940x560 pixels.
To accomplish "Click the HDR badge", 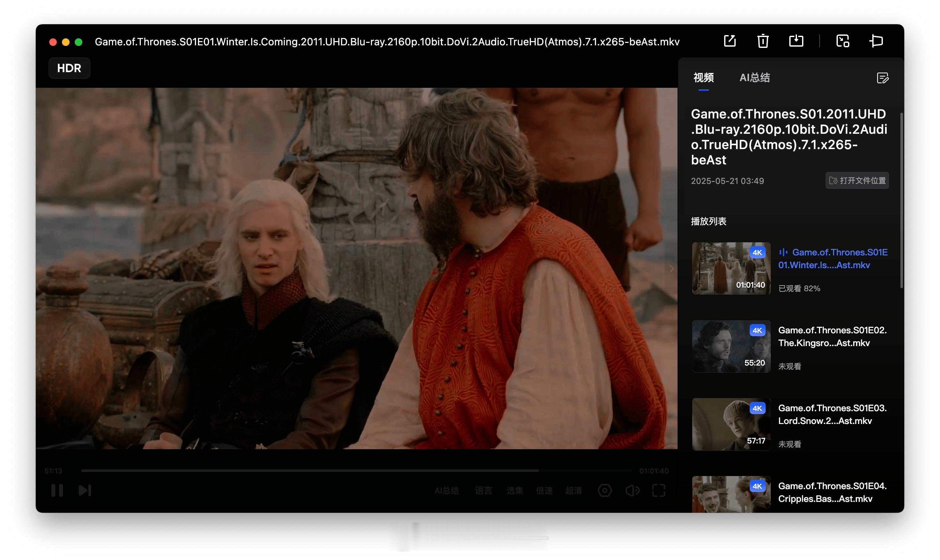I will [x=69, y=68].
